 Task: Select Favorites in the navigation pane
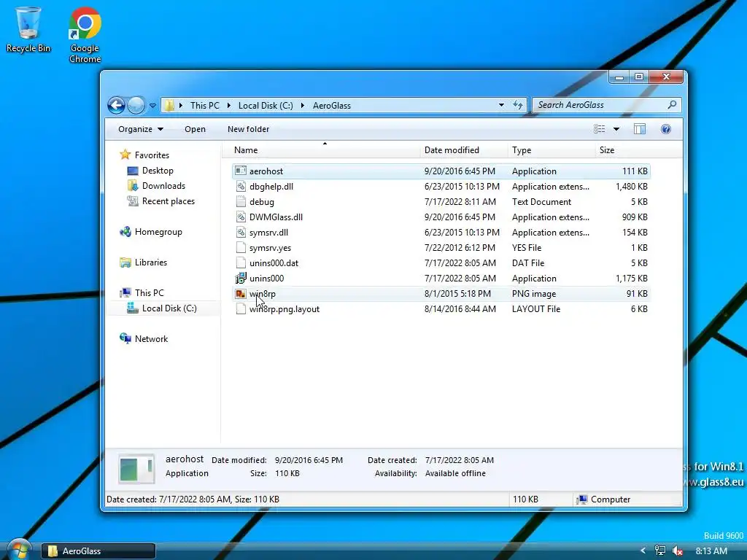(x=144, y=155)
